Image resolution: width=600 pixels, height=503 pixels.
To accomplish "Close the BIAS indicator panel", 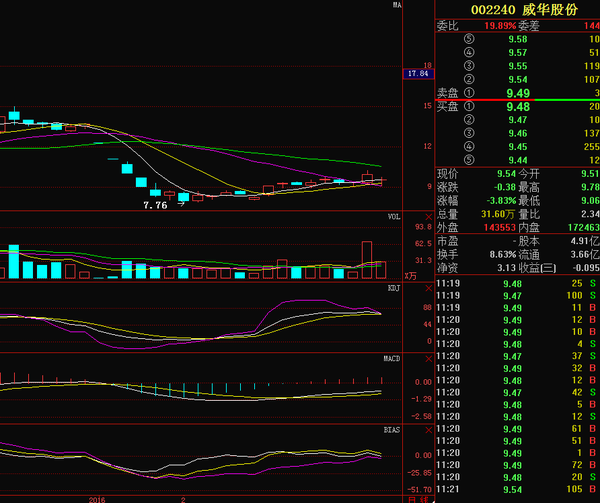I will [429, 430].
